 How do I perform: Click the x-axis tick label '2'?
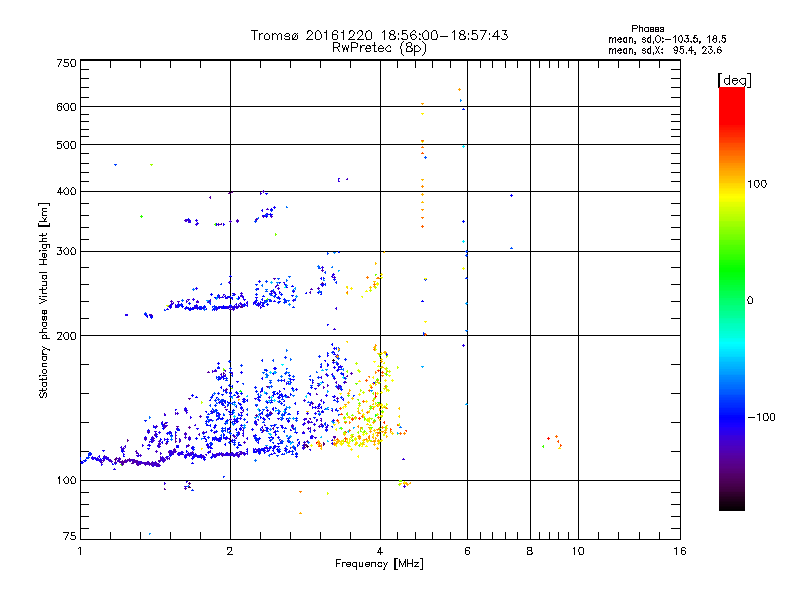pyautogui.click(x=230, y=551)
